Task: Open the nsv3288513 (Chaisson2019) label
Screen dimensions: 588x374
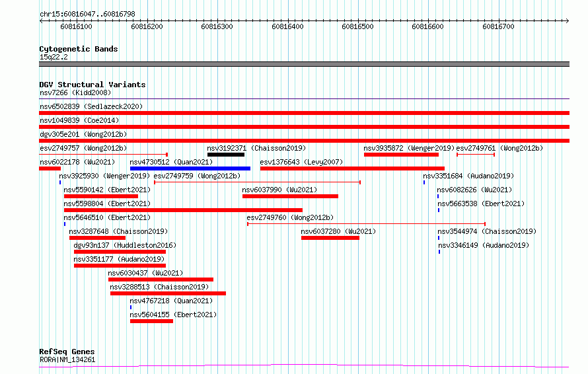Action: coord(159,287)
